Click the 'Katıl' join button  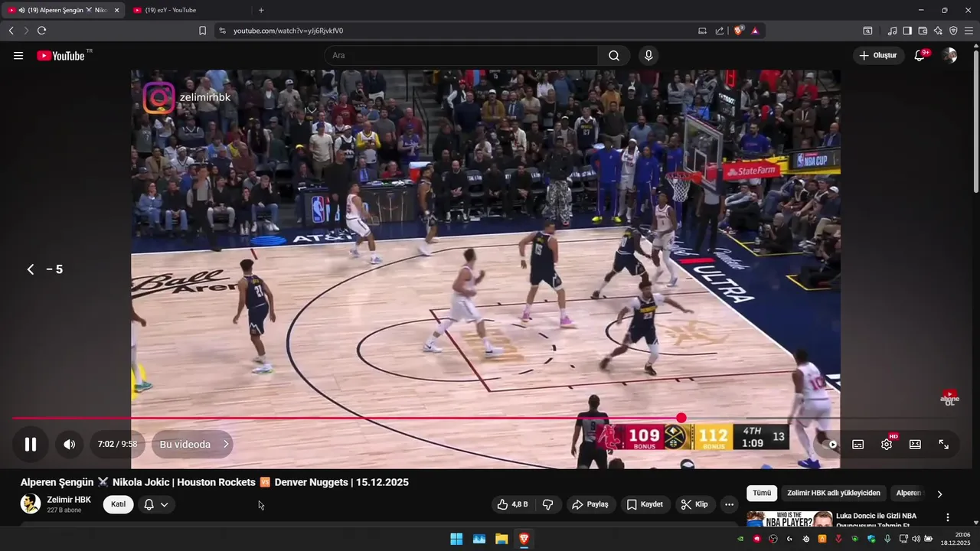click(118, 504)
